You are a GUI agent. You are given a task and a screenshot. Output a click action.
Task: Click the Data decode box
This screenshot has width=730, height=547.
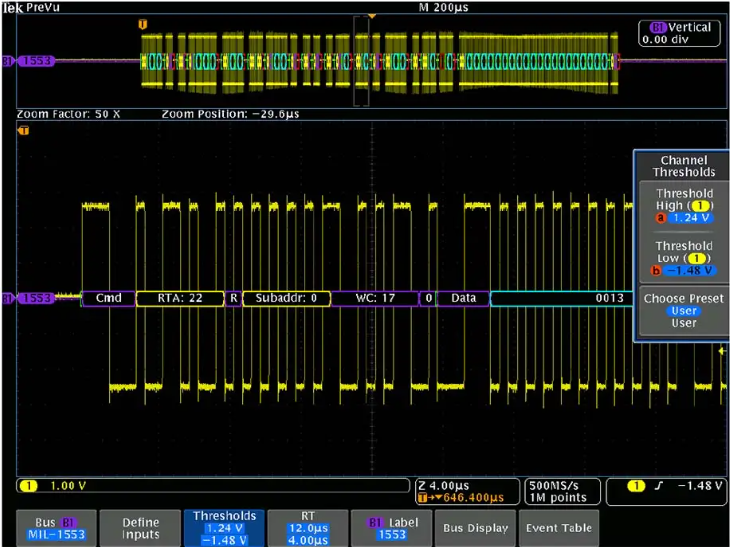[463, 298]
